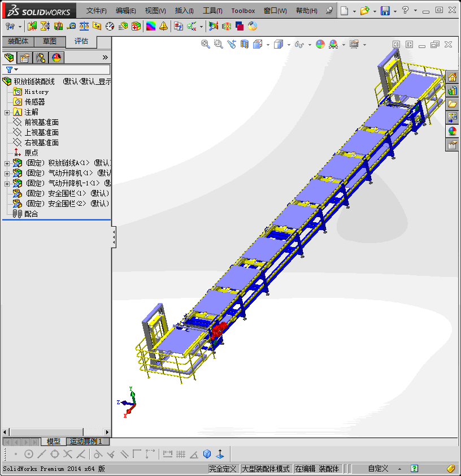This screenshot has width=461, height=476.
Task: Select the Zoom to Area tool
Action: coord(219,44)
